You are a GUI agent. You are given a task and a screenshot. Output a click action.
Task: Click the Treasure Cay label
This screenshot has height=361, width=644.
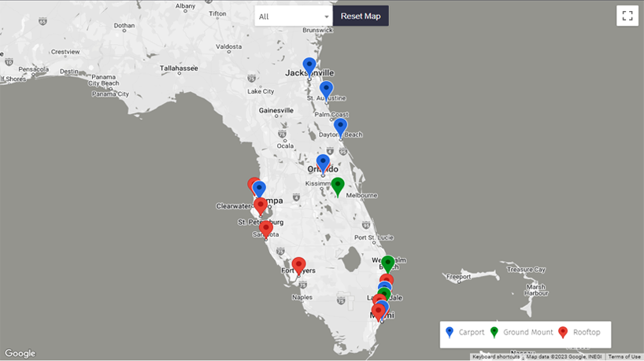tap(526, 270)
